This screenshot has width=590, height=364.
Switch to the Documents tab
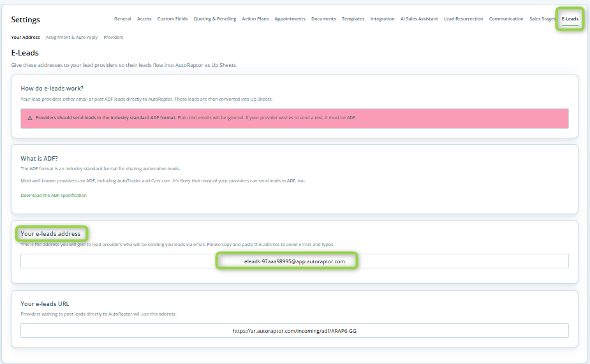pyautogui.click(x=323, y=18)
